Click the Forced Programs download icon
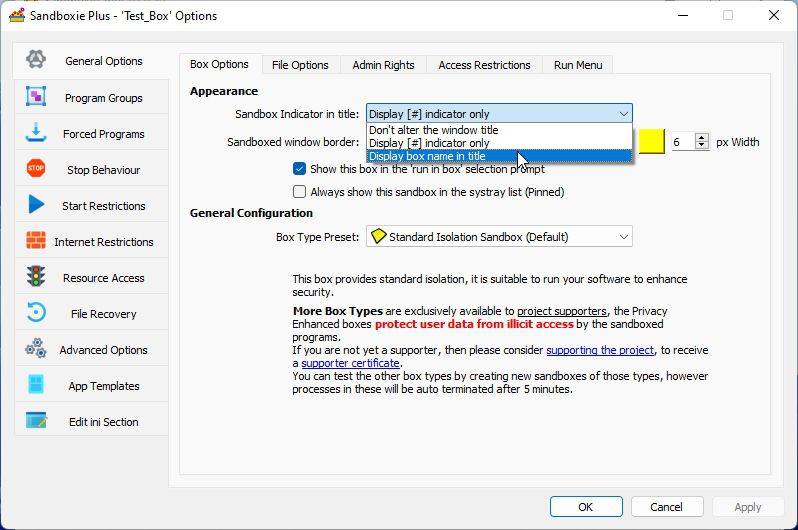The height and width of the screenshot is (530, 798). point(36,132)
